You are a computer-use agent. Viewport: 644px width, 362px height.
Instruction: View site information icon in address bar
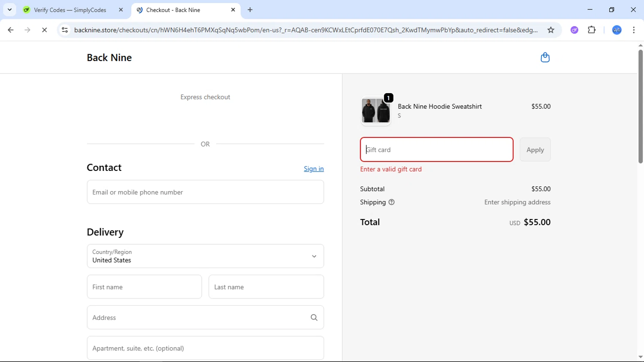(x=65, y=30)
